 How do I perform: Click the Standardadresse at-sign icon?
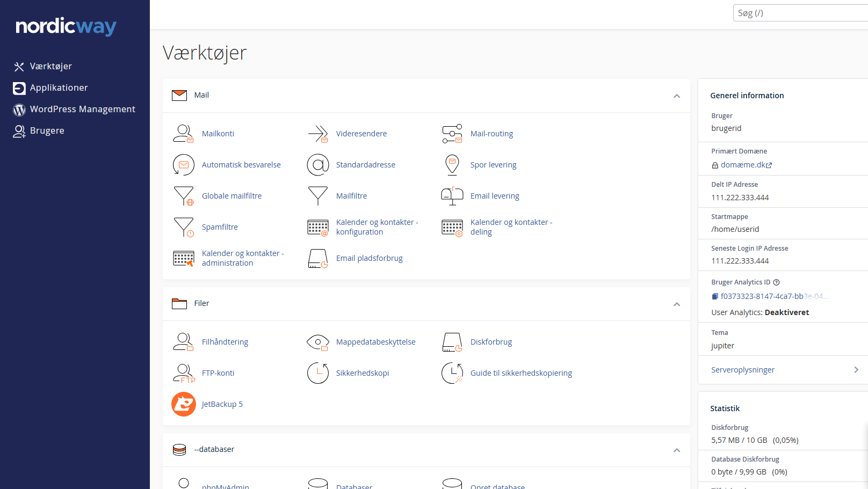pos(317,165)
